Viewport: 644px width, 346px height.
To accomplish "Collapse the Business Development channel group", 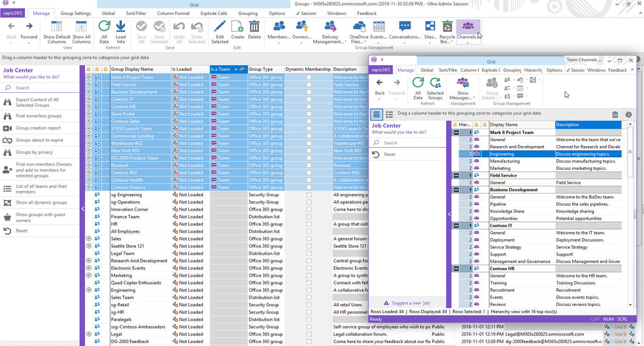I will 455,190.
